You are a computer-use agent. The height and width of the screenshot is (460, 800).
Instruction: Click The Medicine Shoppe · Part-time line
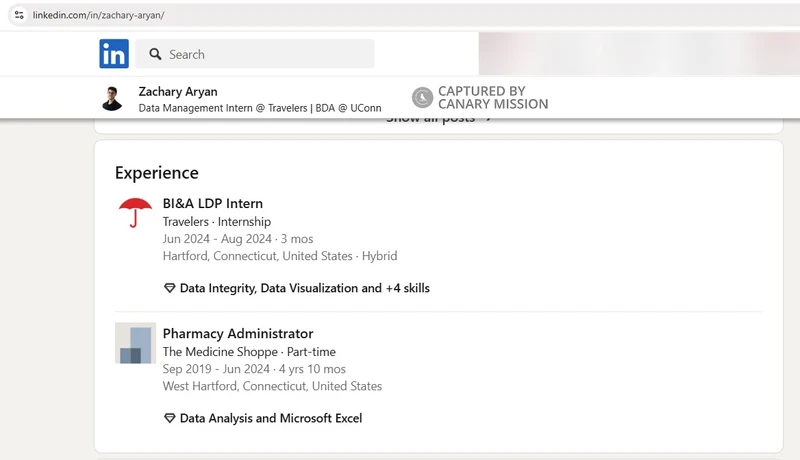point(249,352)
